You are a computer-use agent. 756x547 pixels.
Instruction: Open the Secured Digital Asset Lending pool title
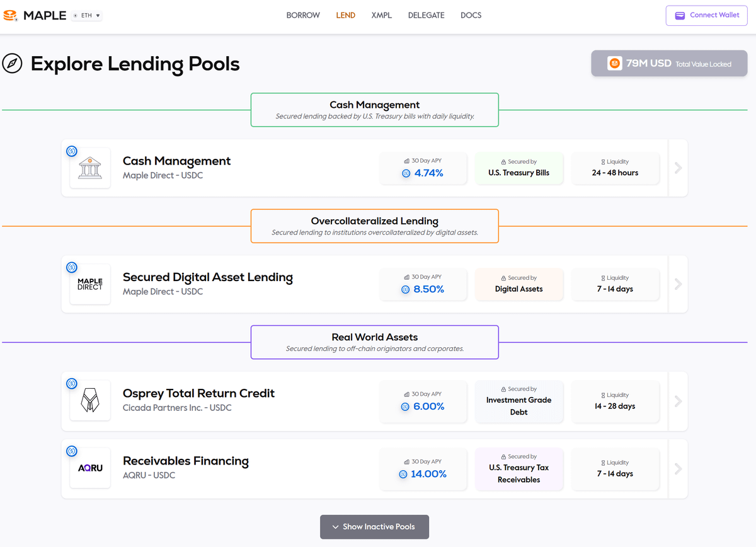pos(208,277)
